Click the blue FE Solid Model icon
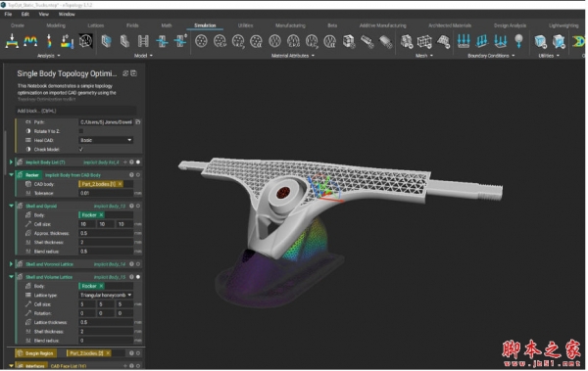Image resolution: width=588 pixels, height=371 pixels. (x=106, y=40)
